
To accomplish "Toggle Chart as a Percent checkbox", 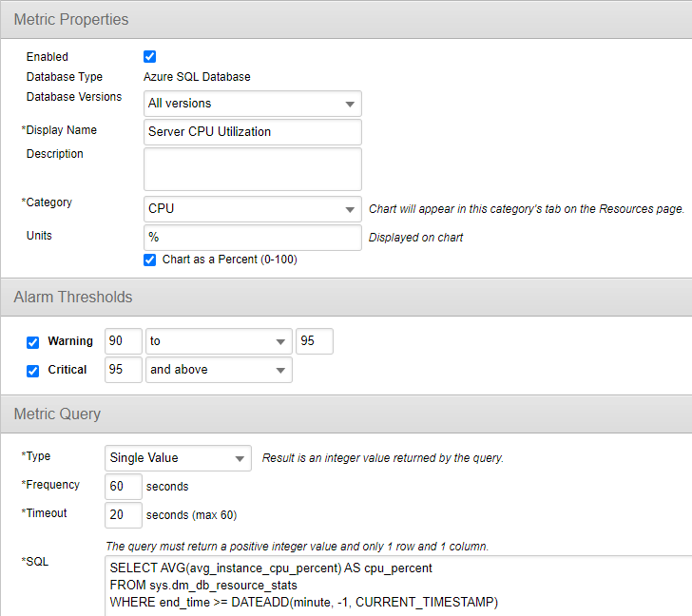I will (149, 260).
